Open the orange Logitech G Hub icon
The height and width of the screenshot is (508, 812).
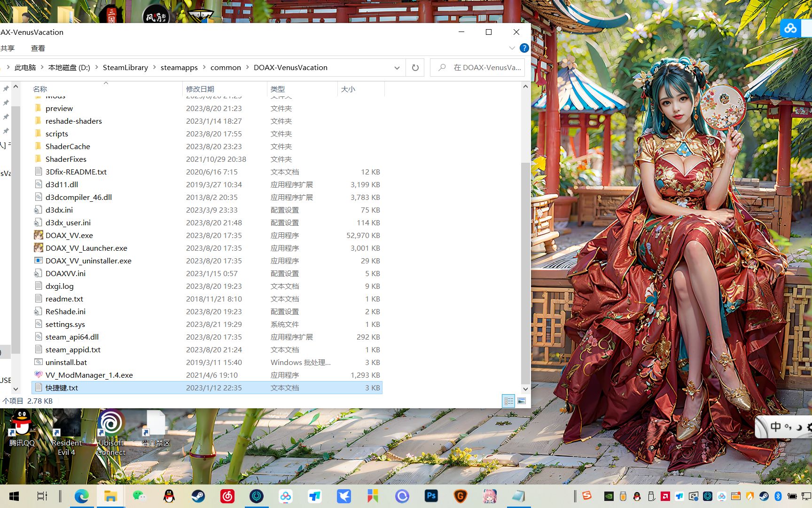pyautogui.click(x=460, y=496)
